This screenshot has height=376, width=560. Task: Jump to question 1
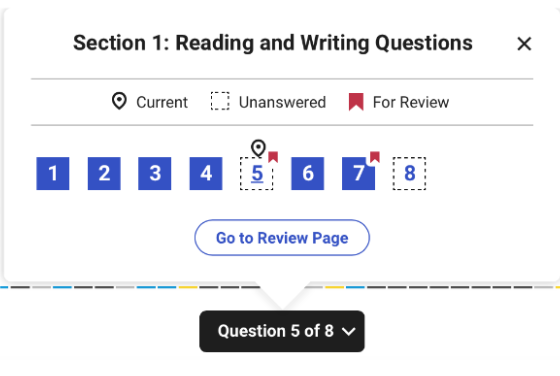pos(53,173)
